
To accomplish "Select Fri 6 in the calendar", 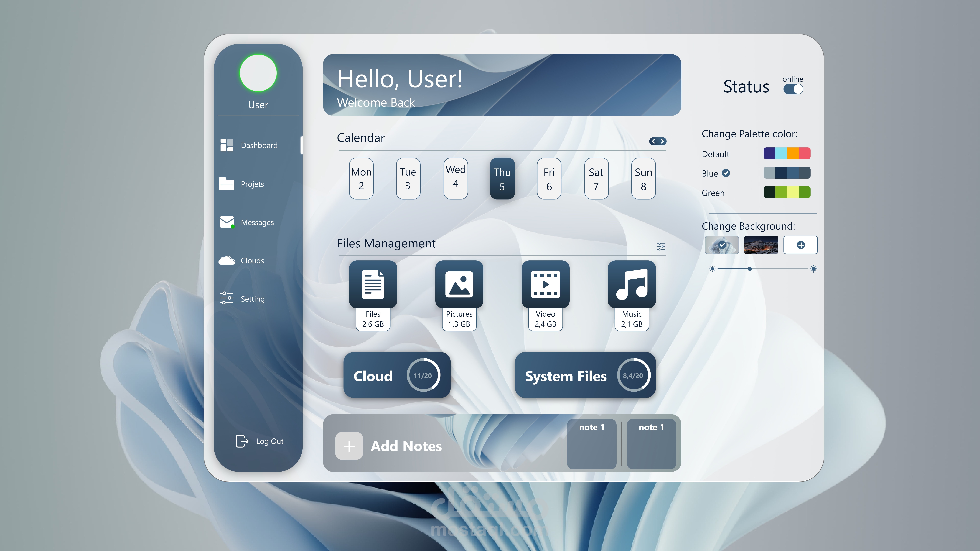I will point(549,179).
